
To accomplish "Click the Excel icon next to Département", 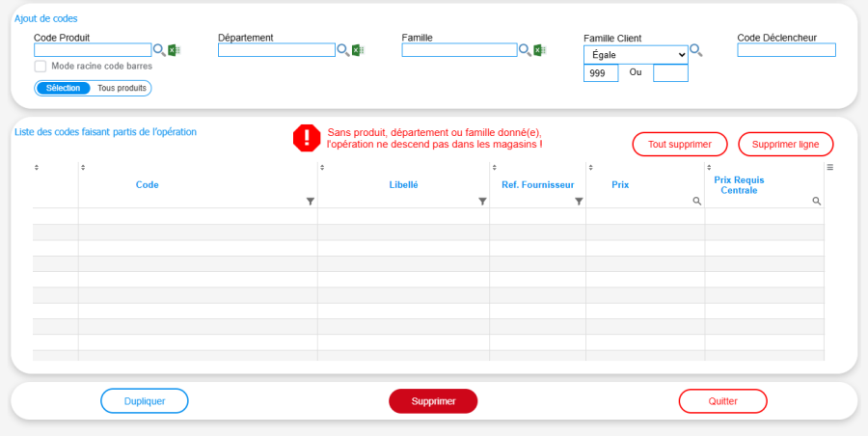I will (357, 50).
